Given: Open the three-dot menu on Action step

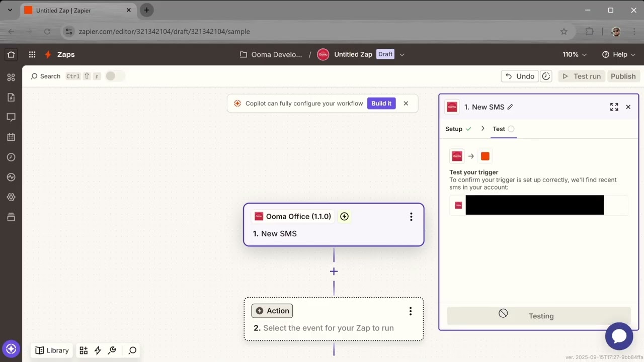Looking at the screenshot, I should [411, 311].
